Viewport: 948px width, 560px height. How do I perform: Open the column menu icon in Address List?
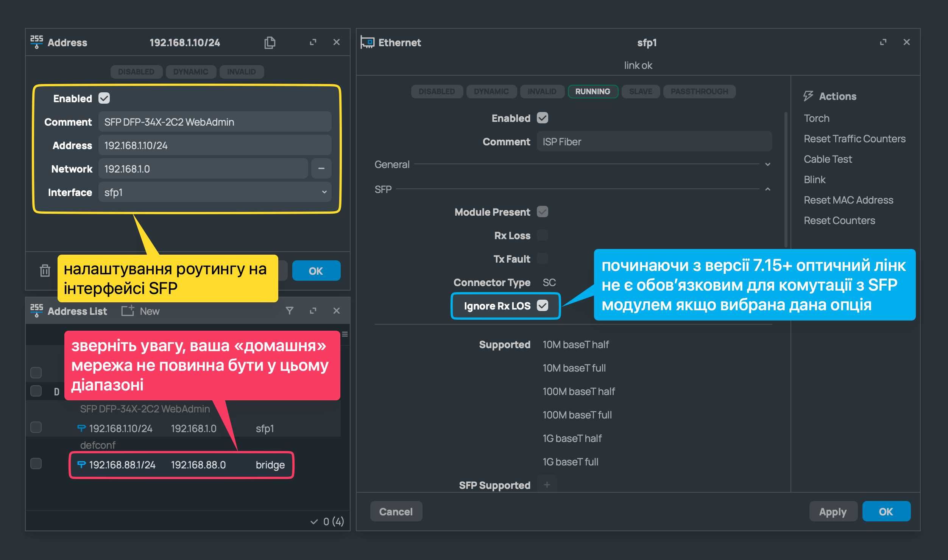(x=345, y=334)
